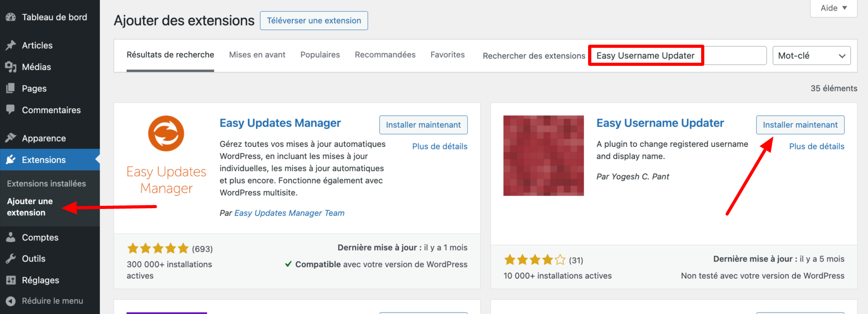The width and height of the screenshot is (868, 314).
Task: Open Easy Username Updater red thumbnail
Action: pyautogui.click(x=543, y=156)
